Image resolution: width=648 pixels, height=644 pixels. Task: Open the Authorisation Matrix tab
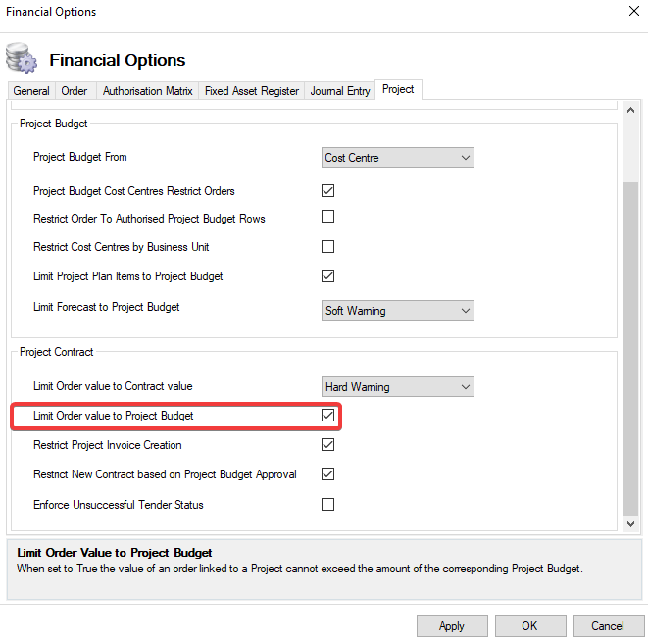(x=147, y=91)
